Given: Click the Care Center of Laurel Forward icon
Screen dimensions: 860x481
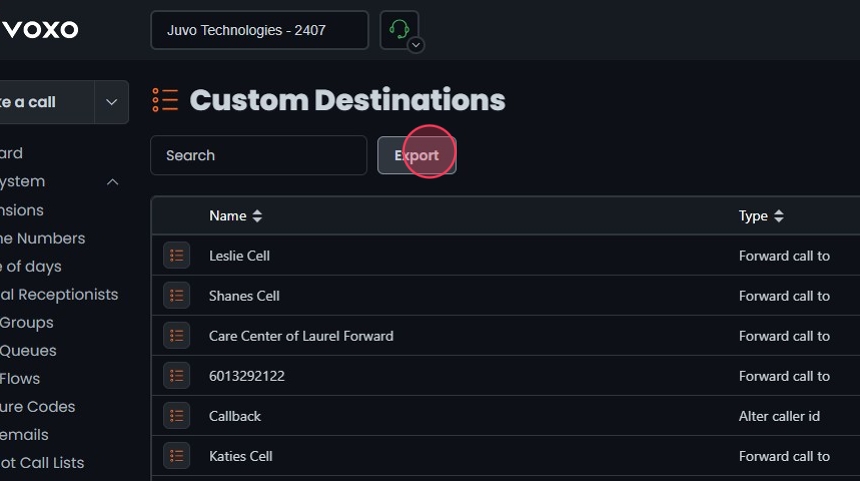Looking at the screenshot, I should [177, 336].
